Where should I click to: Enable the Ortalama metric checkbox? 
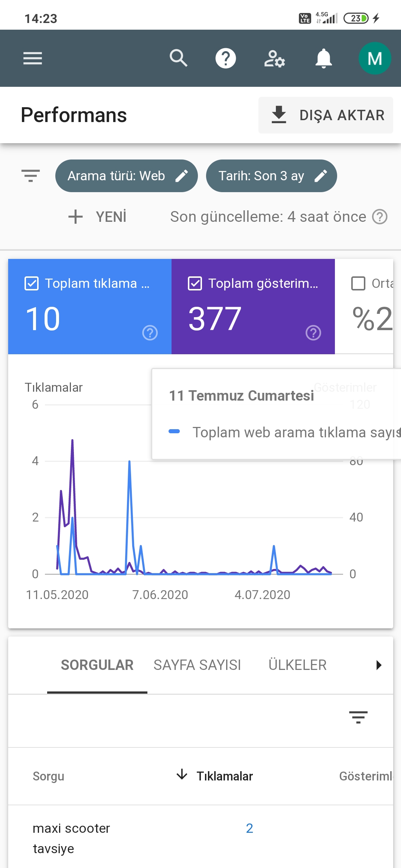coord(358,283)
